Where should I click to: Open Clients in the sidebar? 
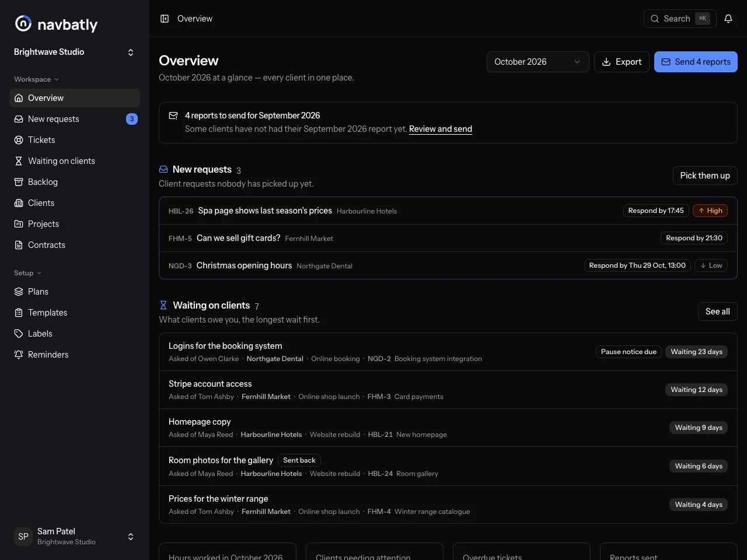pyautogui.click(x=75, y=203)
